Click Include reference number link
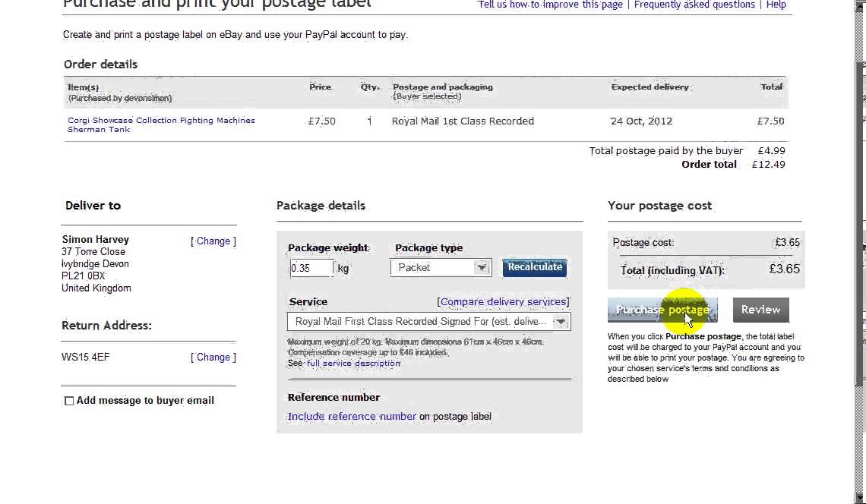 point(352,417)
